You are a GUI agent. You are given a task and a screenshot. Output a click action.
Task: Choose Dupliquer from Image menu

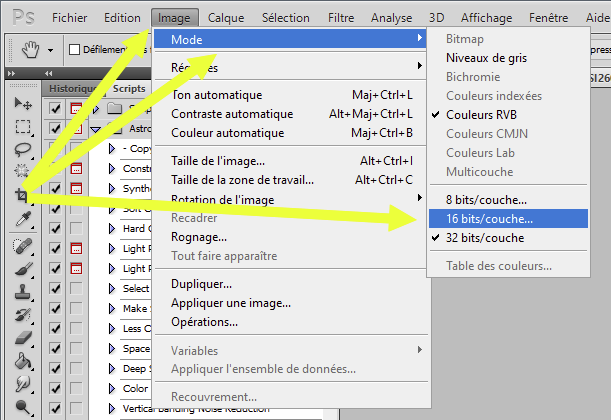(291, 284)
